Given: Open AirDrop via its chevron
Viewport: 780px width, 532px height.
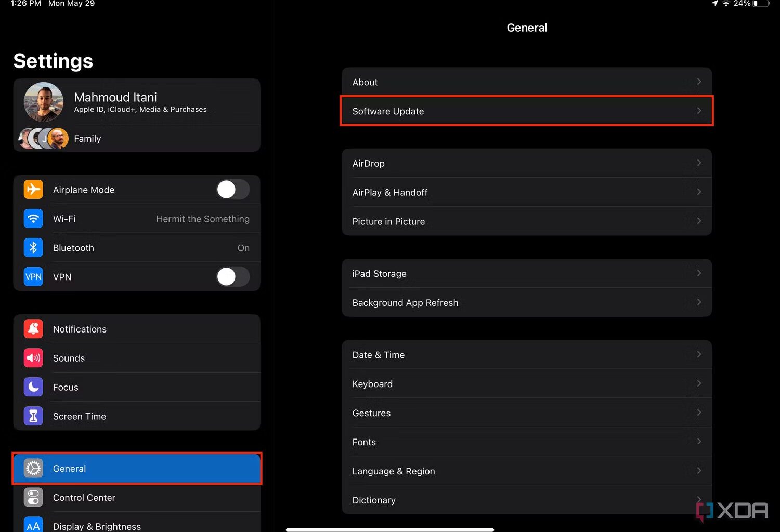Looking at the screenshot, I should (x=699, y=163).
